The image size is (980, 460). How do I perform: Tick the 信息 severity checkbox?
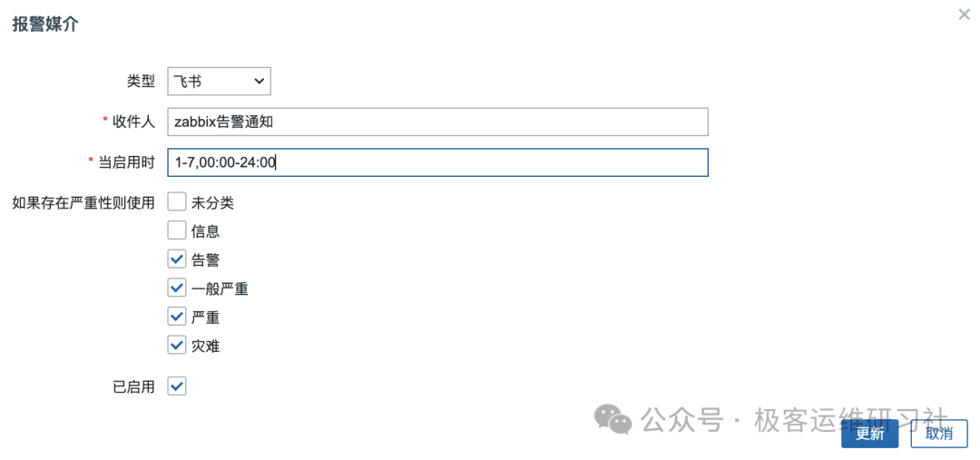pos(177,230)
